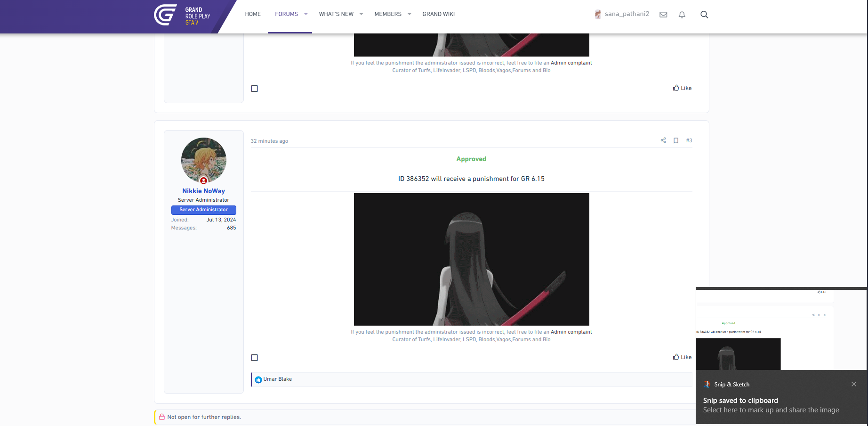Open the Grand Role Play logo homepage
Screen dimensions: 868x426
pos(182,15)
